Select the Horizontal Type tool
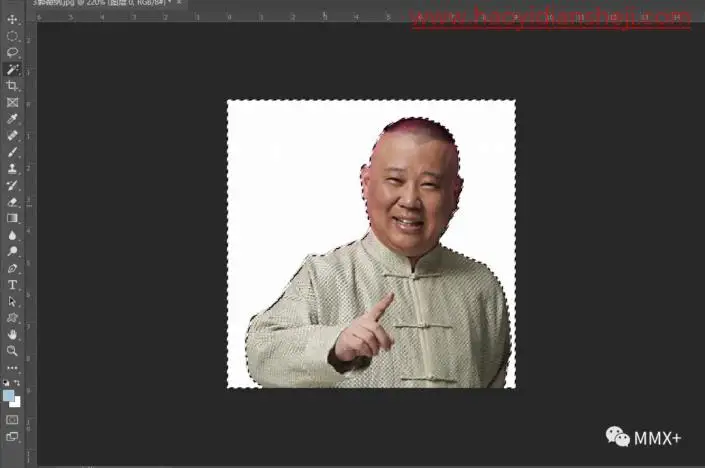 tap(12, 285)
